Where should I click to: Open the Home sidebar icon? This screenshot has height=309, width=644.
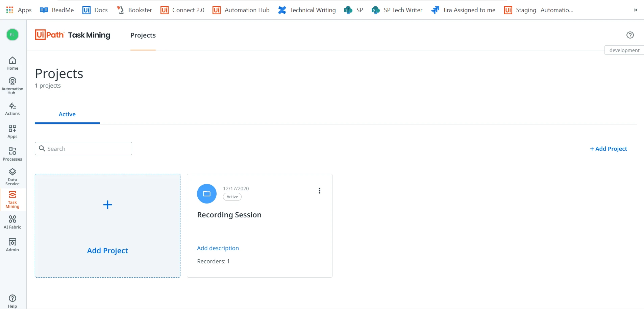pos(13,63)
